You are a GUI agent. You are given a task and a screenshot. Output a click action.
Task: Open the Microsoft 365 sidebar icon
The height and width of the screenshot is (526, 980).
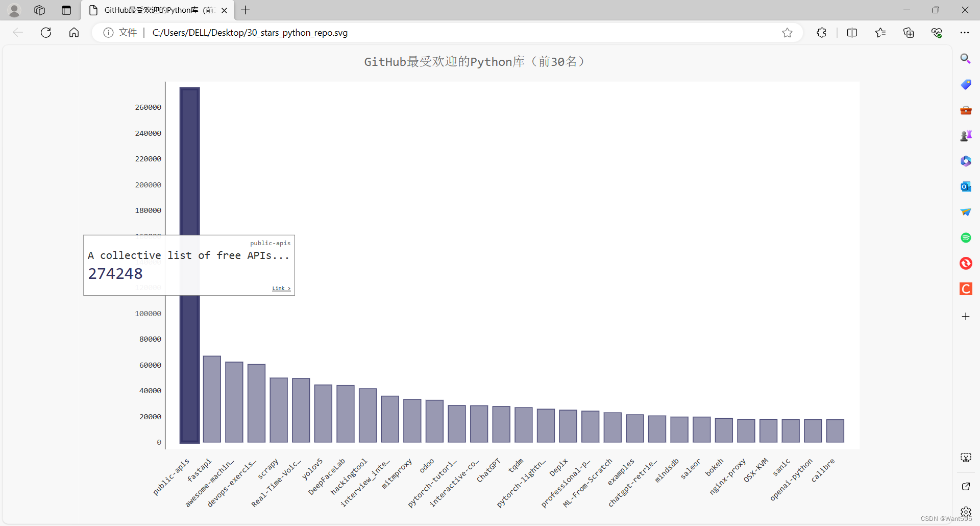(x=966, y=161)
